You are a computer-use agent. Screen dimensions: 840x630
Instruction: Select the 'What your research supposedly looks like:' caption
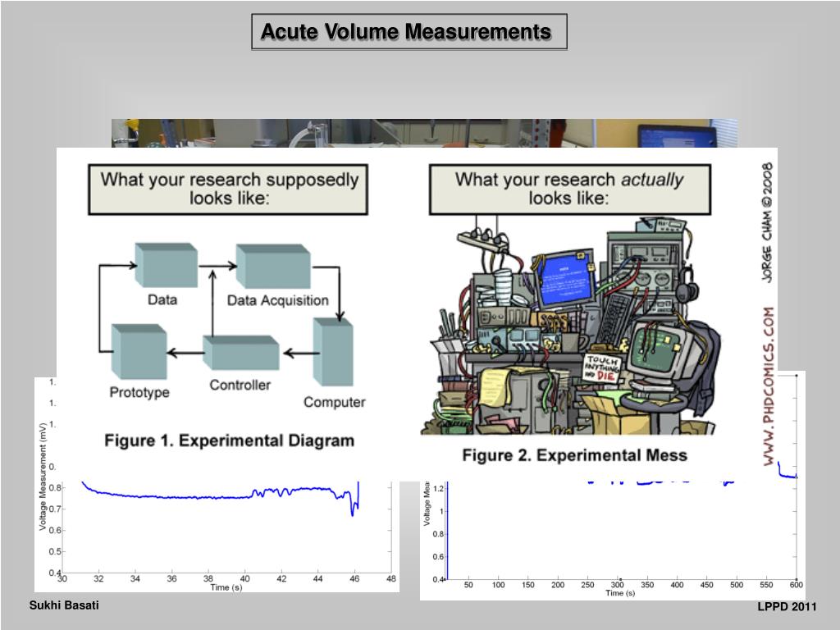pyautogui.click(x=228, y=189)
